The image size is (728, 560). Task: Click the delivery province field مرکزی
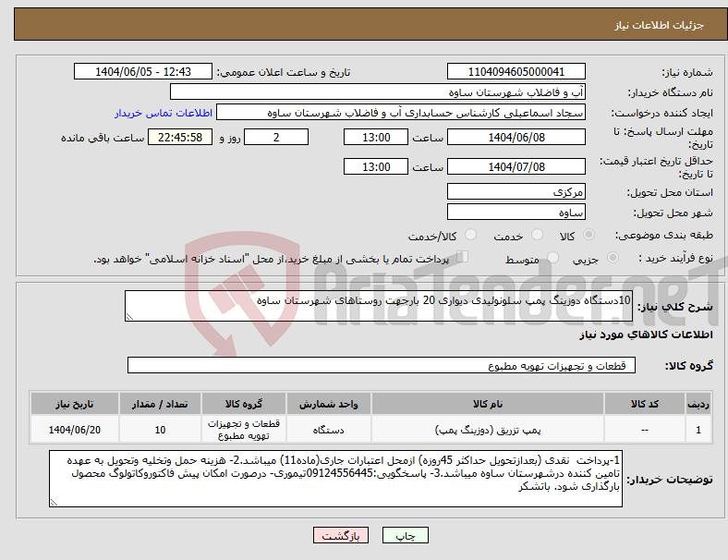[x=516, y=191]
